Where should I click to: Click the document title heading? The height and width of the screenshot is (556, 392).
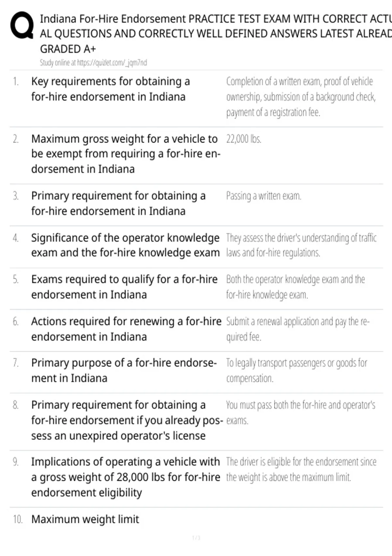tap(216, 34)
